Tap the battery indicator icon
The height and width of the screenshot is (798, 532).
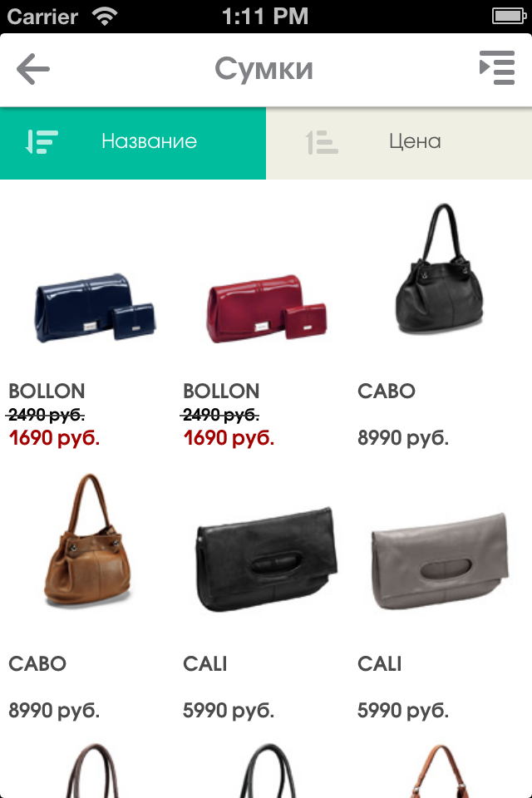[509, 17]
